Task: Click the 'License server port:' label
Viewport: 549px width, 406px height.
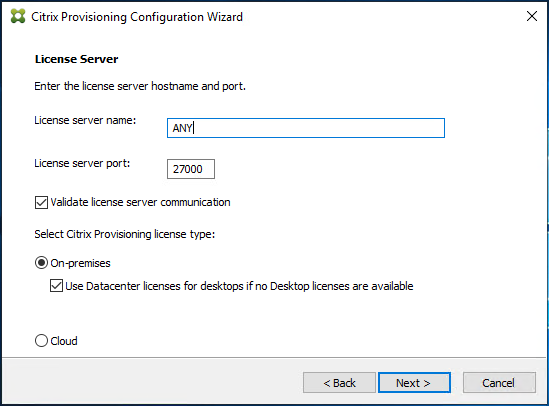Action: pos(82,163)
